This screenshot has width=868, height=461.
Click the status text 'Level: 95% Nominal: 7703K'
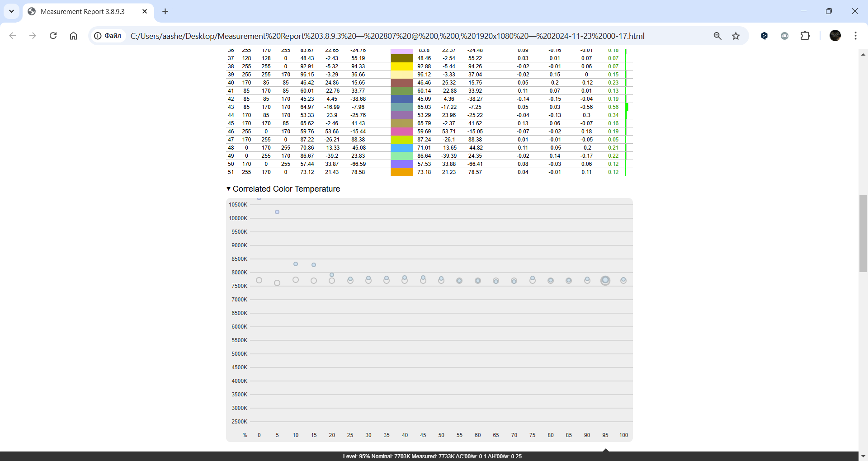(377, 456)
